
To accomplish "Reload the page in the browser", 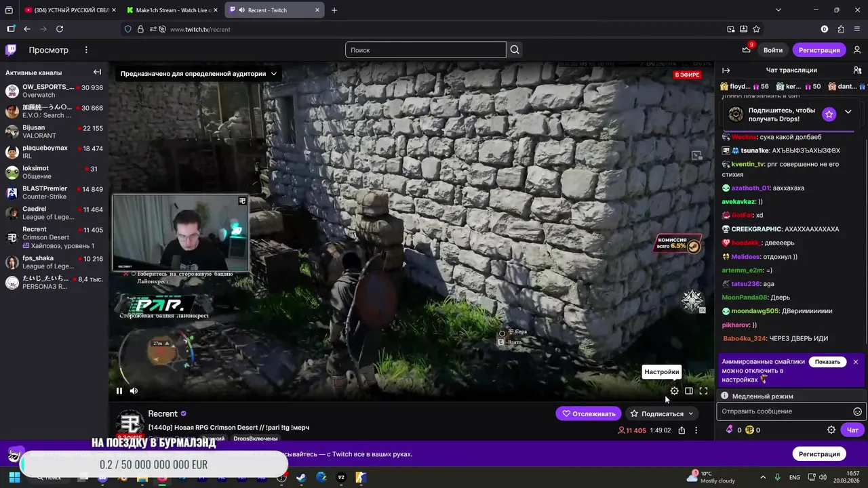I will pyautogui.click(x=60, y=29).
